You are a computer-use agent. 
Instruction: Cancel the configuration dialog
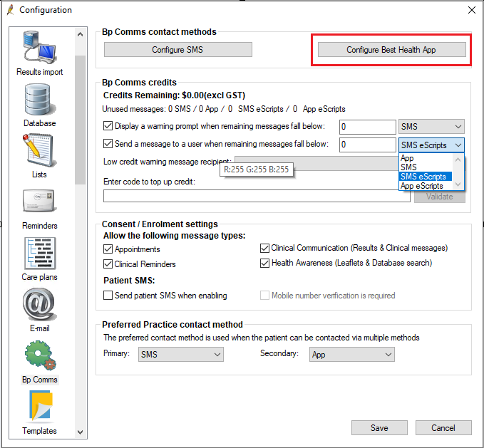443,427
